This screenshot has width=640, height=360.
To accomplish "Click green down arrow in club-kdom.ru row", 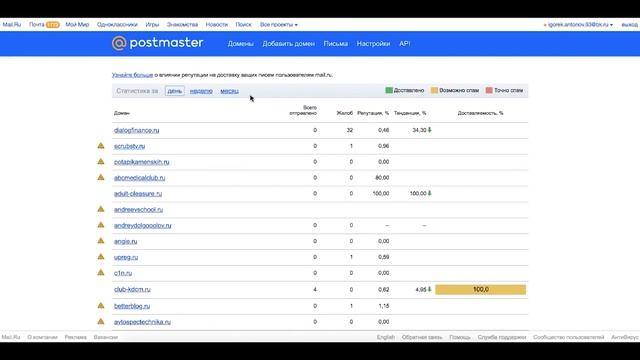I will 429,289.
